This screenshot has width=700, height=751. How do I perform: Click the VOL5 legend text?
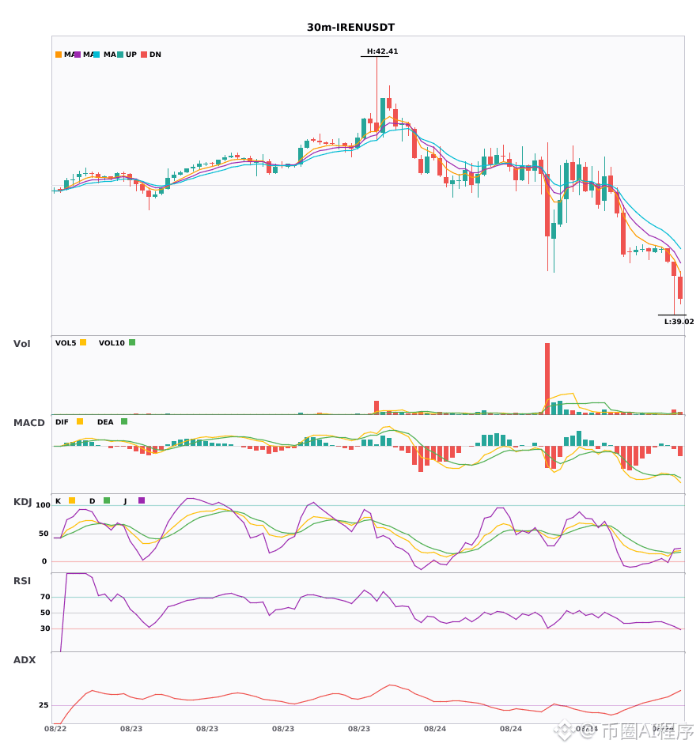click(x=66, y=343)
